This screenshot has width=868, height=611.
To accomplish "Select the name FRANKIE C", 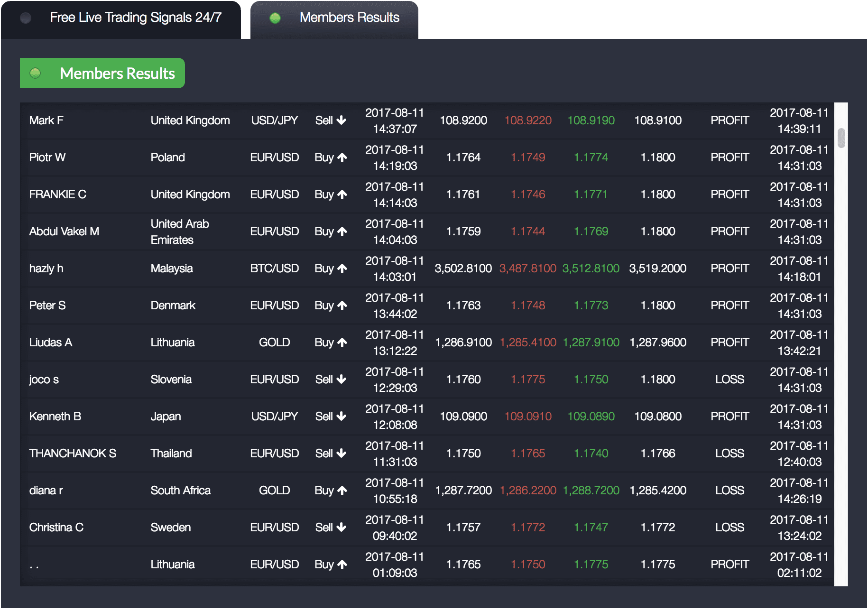I will (x=57, y=194).
